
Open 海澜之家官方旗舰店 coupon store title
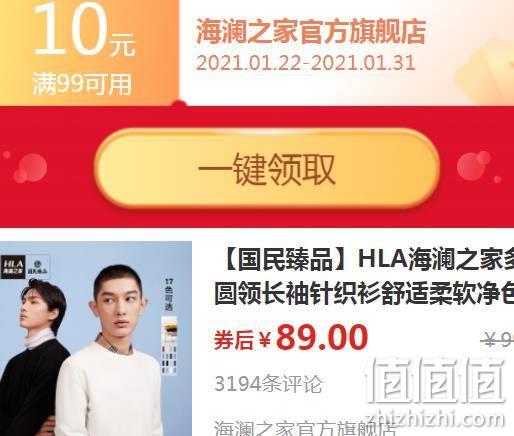point(311,32)
